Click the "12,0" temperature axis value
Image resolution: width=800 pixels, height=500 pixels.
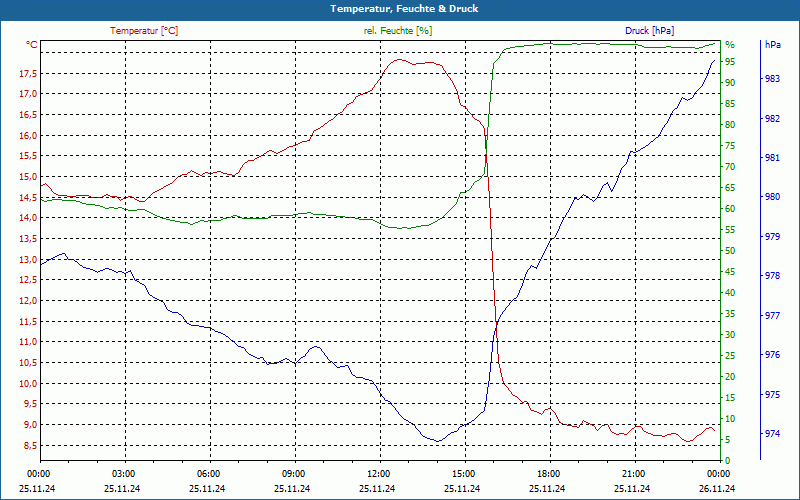(28, 301)
